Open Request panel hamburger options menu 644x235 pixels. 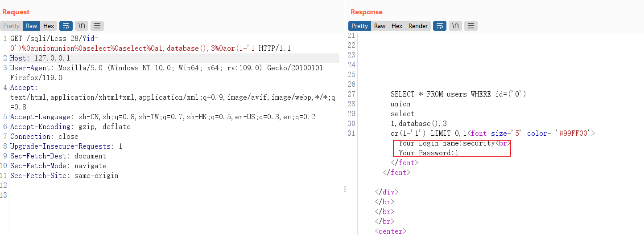coord(97,26)
